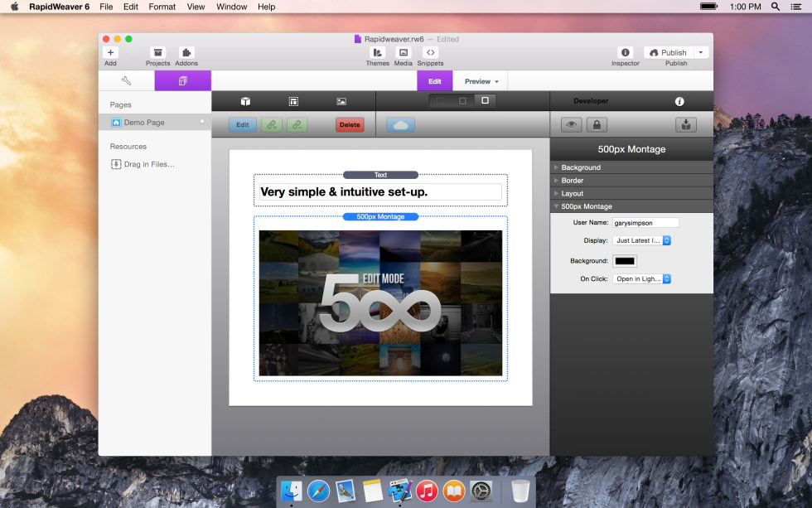Viewport: 812px width, 508px height.
Task: Open the Edit menu in menu bar
Action: point(131,7)
